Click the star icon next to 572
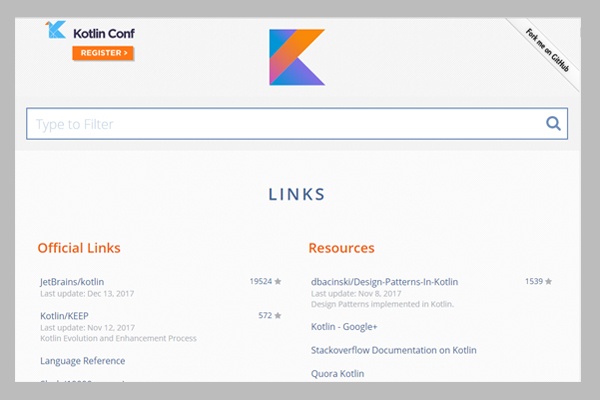Viewport: 600px width, 400px height. [x=278, y=316]
